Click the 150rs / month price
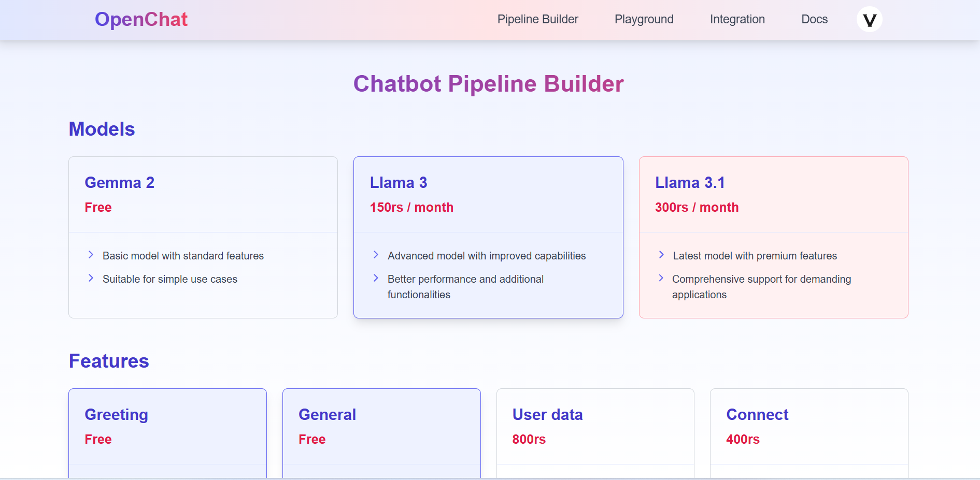980x480 pixels. pyautogui.click(x=411, y=208)
